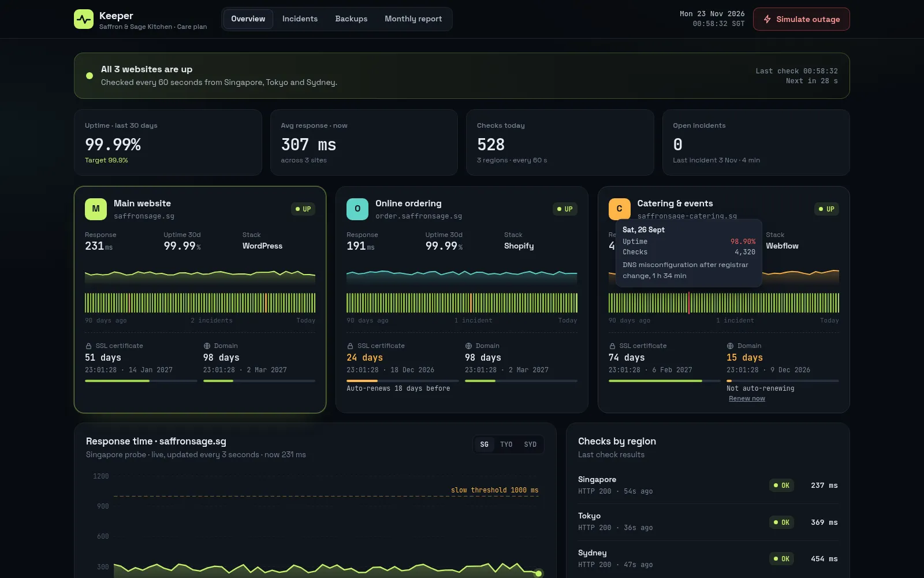Click the lock icon in Catering SSL certificate

point(612,346)
